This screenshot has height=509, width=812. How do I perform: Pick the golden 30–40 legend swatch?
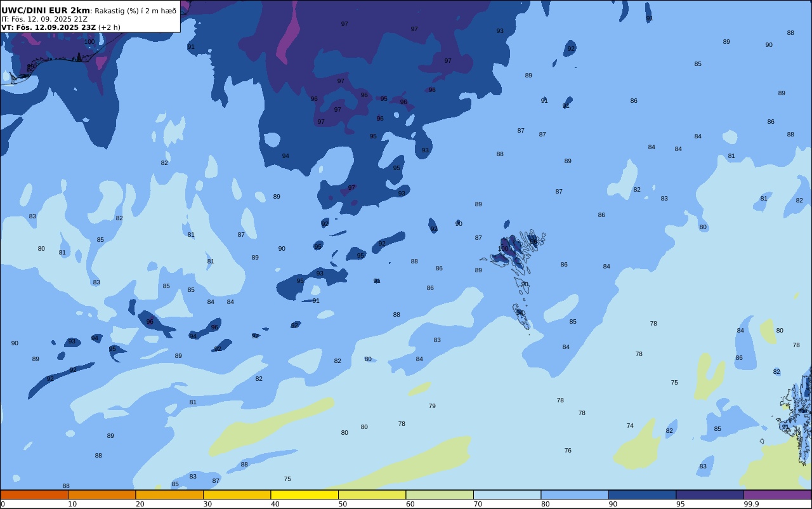tap(237, 494)
